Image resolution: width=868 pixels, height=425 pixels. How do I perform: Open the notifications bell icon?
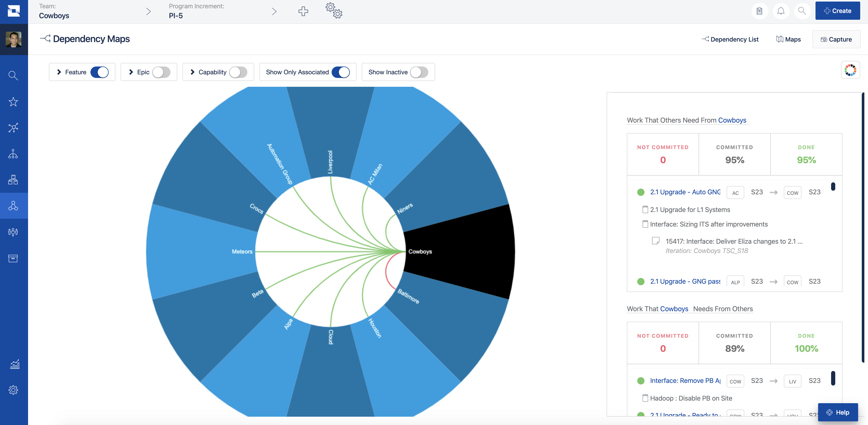pos(781,11)
